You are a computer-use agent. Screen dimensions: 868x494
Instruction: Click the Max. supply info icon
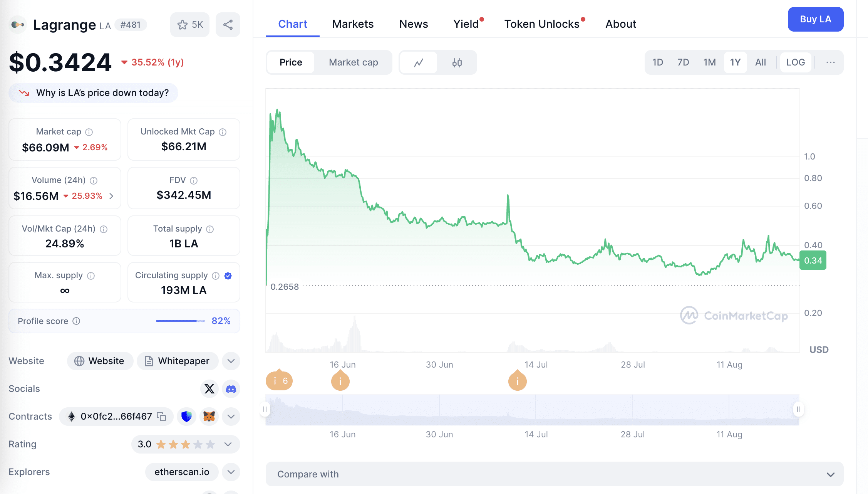click(91, 276)
